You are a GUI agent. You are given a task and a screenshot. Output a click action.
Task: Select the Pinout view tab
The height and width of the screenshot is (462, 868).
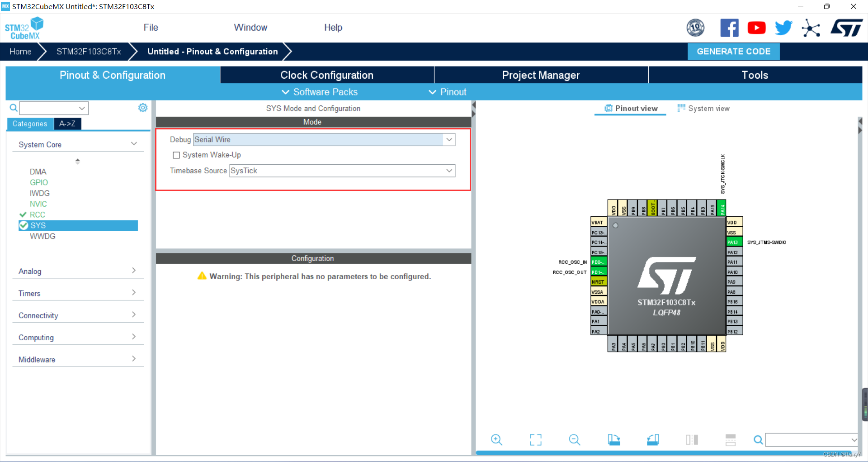point(631,108)
